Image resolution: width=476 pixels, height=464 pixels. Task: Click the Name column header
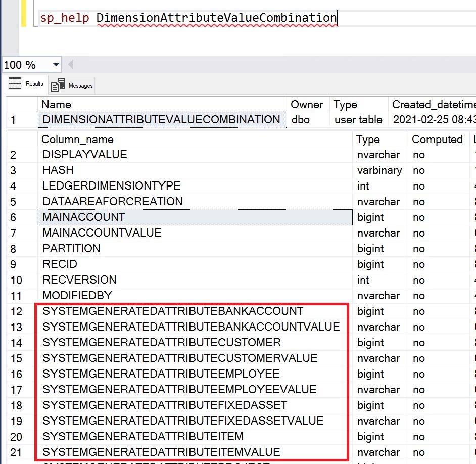coord(57,105)
